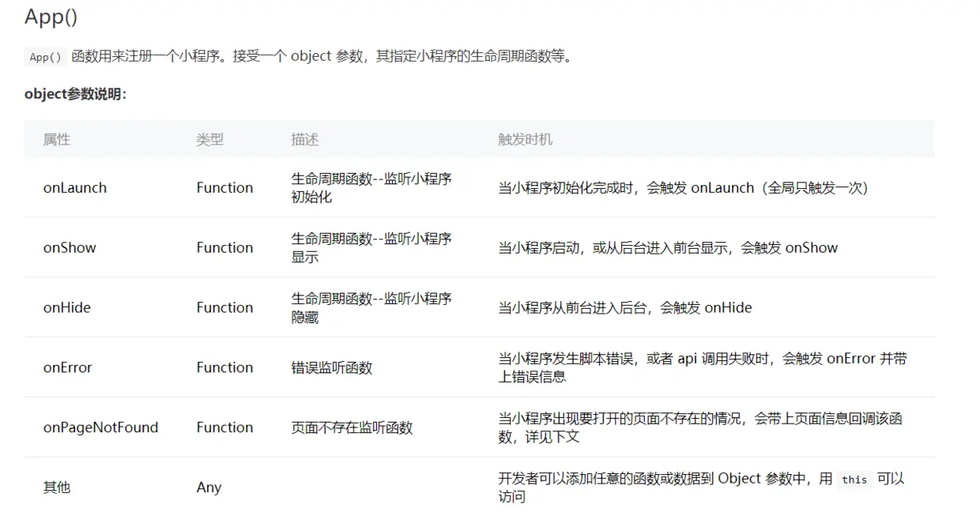Screen dimensions: 980x512
Task: Click intro sentence '函数用来注册一个小程序'
Action: [x=147, y=57]
